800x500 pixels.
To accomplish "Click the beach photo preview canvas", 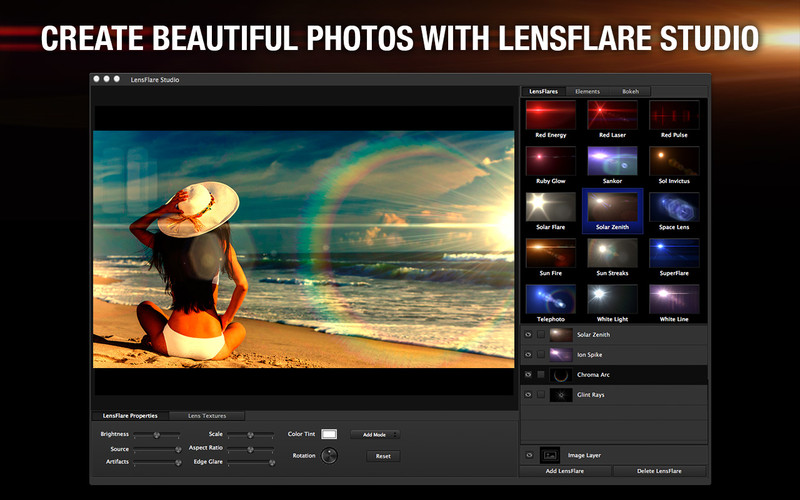I will (304, 249).
